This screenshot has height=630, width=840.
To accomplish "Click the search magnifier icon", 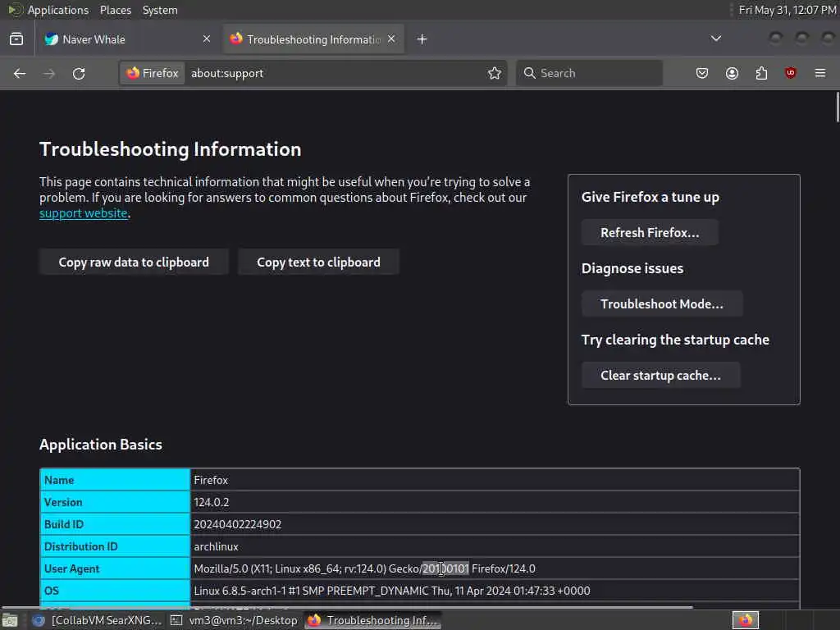I will pos(529,73).
